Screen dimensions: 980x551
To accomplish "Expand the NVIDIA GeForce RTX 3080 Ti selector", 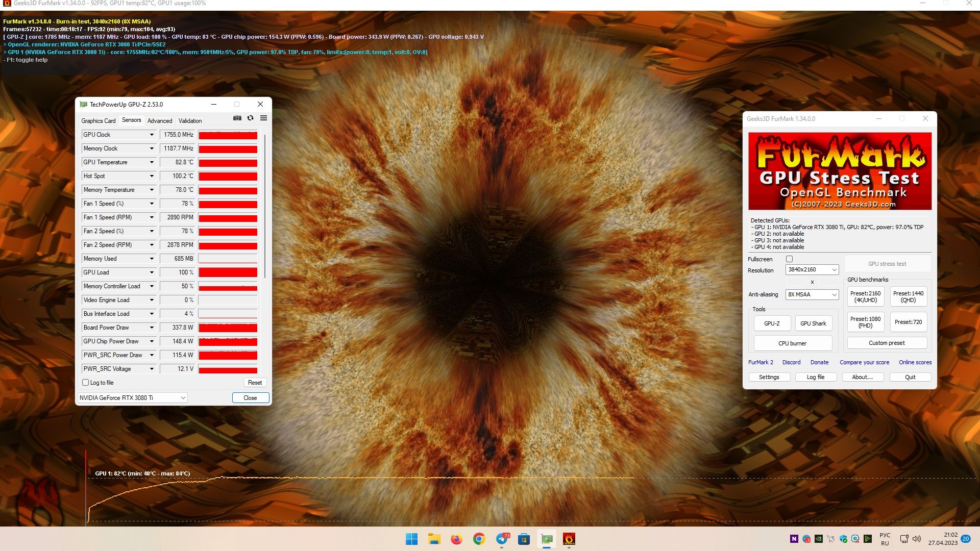I will click(133, 398).
